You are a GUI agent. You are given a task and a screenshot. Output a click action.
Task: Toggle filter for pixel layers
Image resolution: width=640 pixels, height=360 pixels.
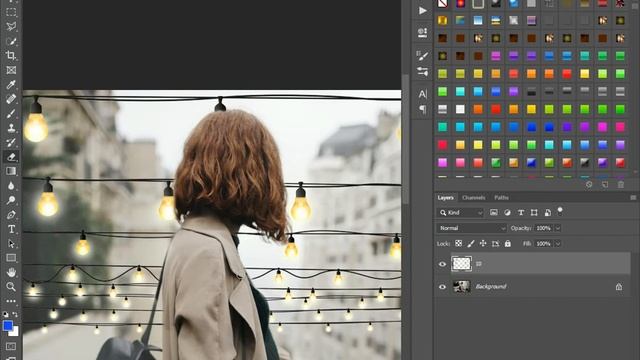pyautogui.click(x=493, y=212)
